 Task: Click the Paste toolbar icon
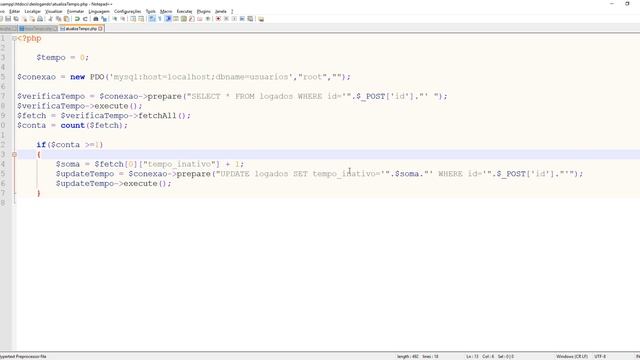[x=66, y=19]
